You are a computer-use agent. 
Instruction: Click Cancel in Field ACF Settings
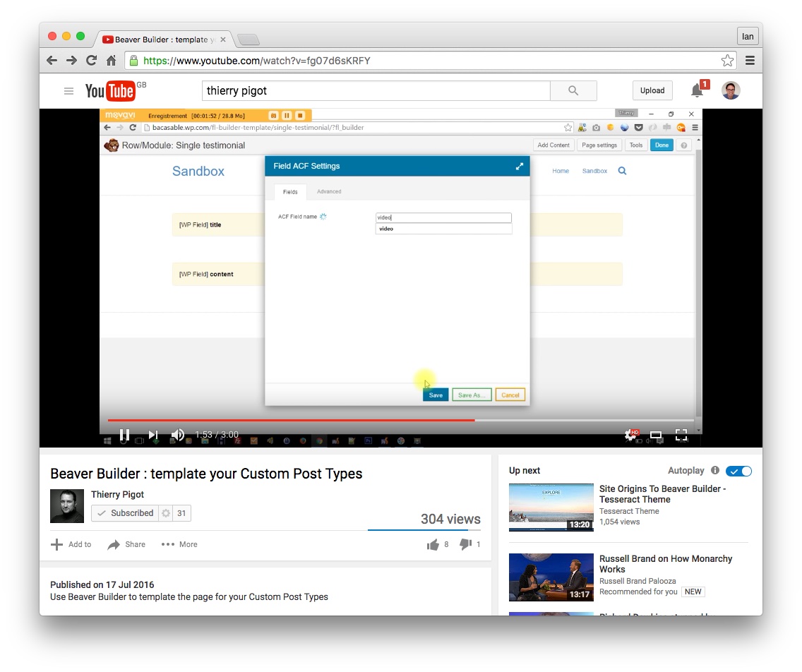point(510,395)
